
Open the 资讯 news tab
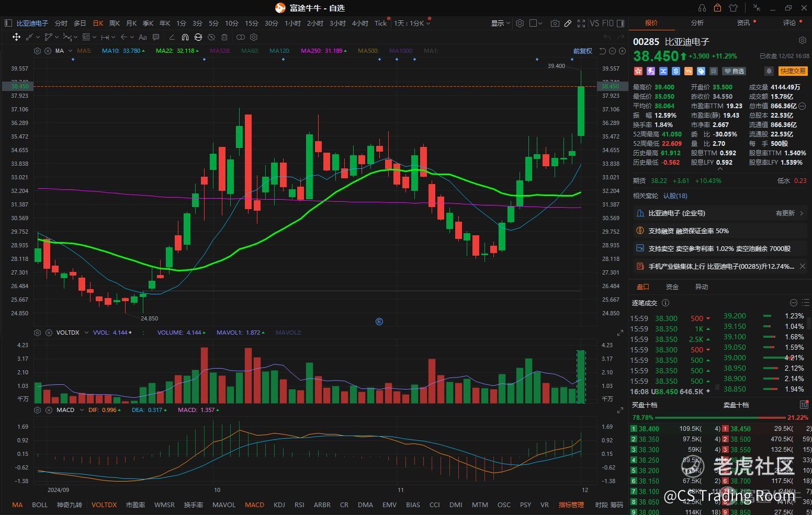click(x=743, y=23)
